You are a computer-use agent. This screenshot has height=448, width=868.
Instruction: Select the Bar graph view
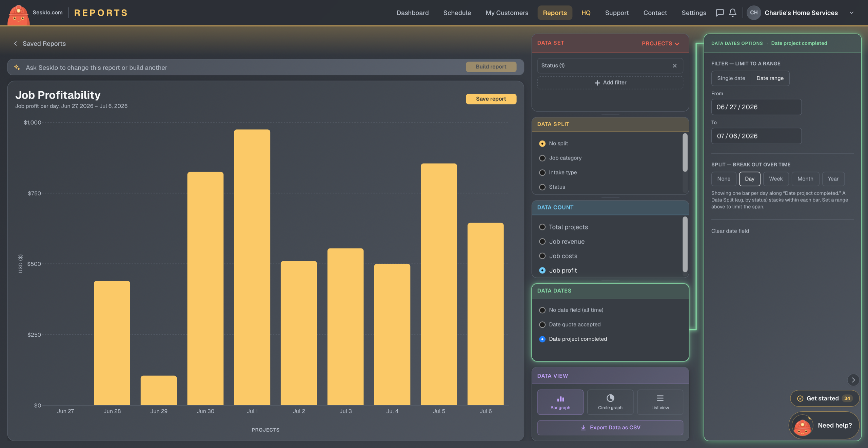(x=560, y=402)
